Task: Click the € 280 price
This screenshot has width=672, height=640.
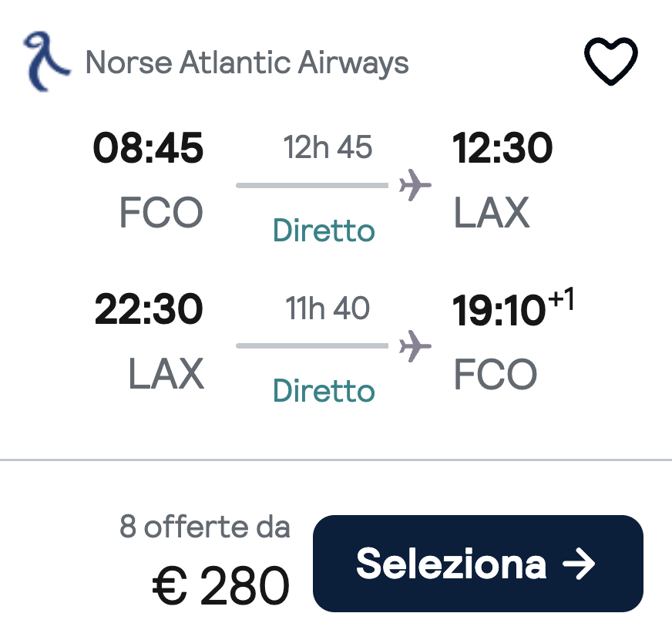Action: click(x=221, y=586)
